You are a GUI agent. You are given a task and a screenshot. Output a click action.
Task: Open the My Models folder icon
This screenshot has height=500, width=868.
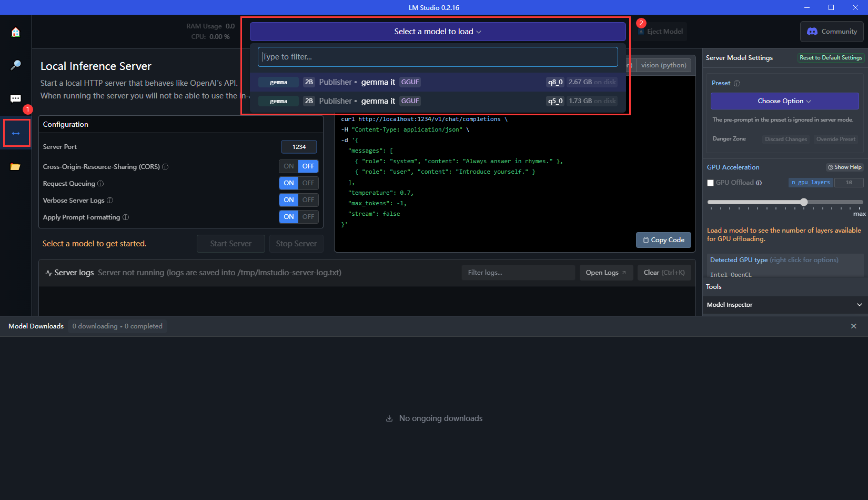point(16,167)
